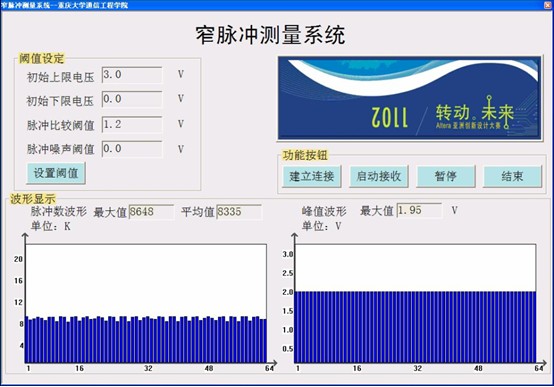Select the 脉冲噪声阈值 input field

[x=132, y=149]
